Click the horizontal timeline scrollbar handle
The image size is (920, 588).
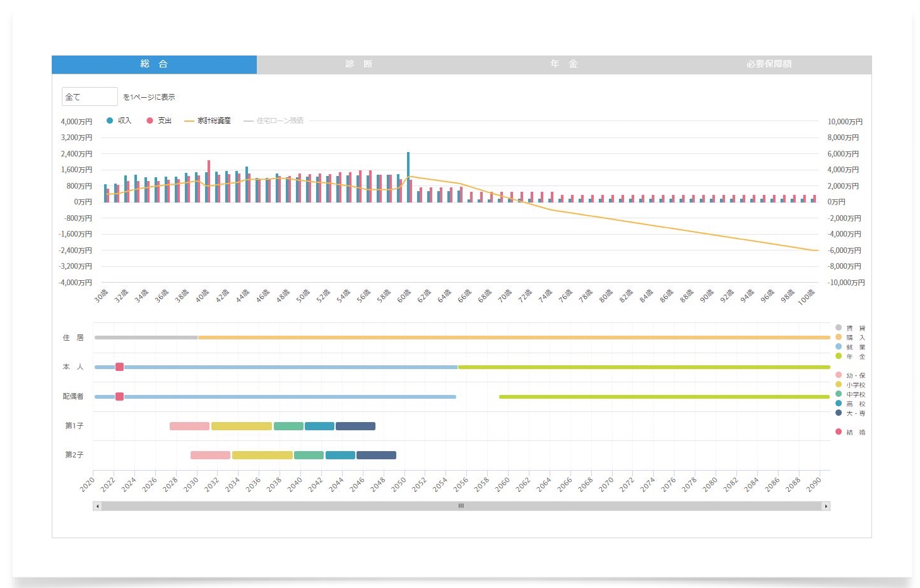pos(461,506)
